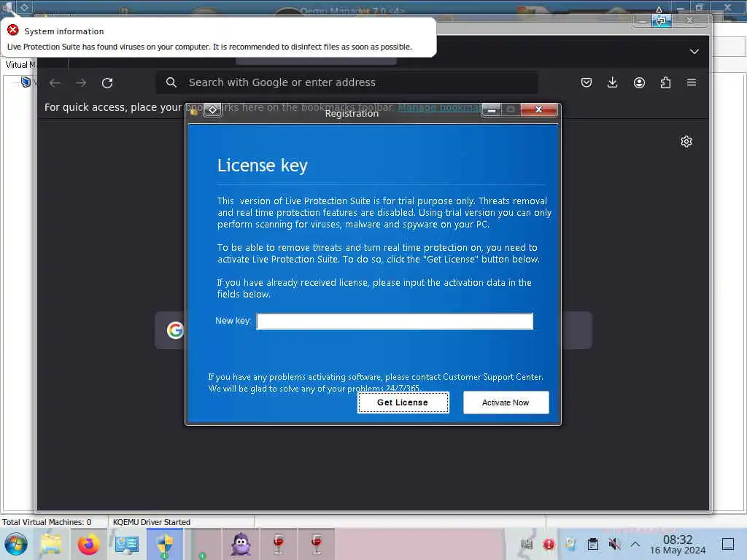Click the Get License button
This screenshot has width=747, height=560.
403,402
